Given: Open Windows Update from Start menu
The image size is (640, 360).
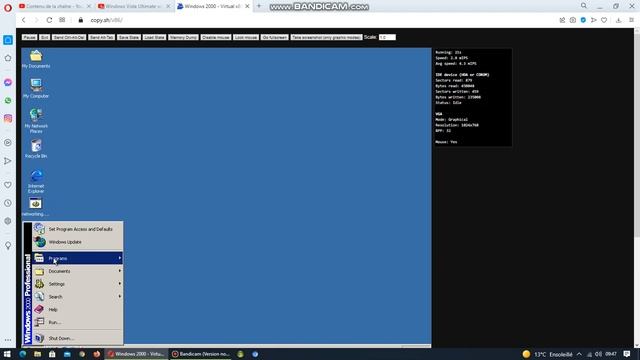Looking at the screenshot, I should (78, 242).
